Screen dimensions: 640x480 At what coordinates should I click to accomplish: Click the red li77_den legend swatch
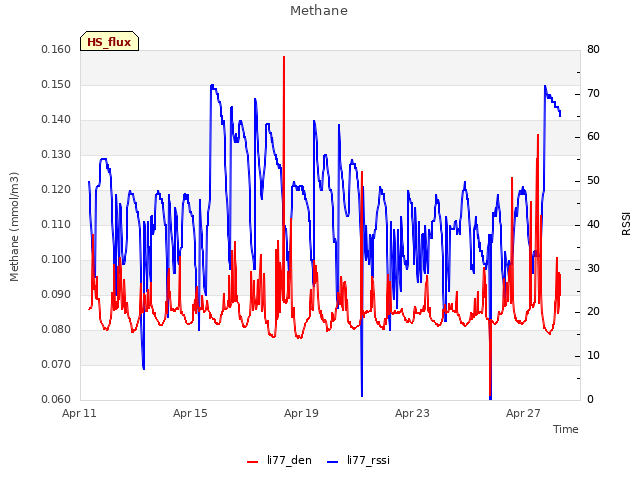253,462
